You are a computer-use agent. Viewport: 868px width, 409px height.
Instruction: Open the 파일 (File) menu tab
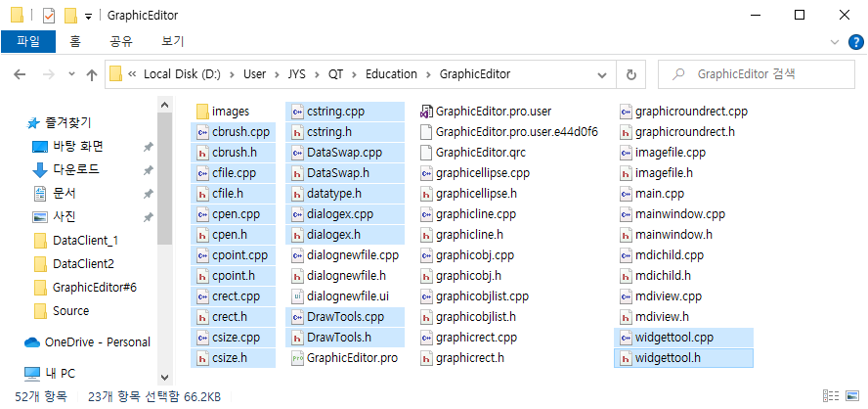28,41
